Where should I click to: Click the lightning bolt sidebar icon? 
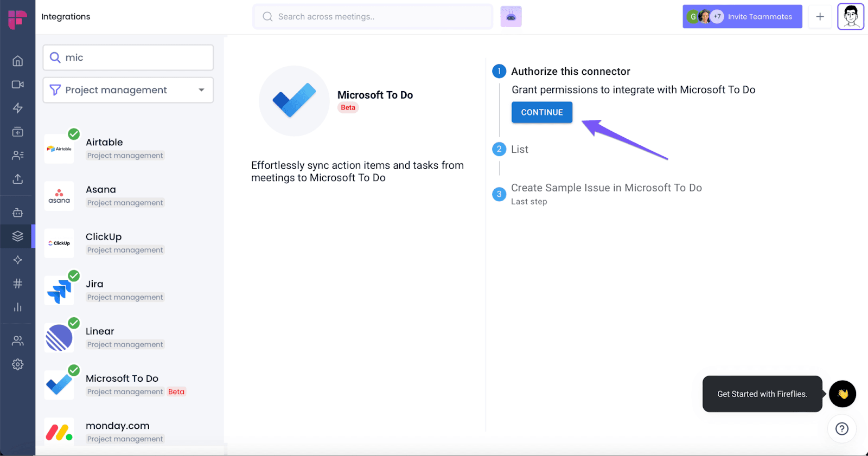(18, 108)
